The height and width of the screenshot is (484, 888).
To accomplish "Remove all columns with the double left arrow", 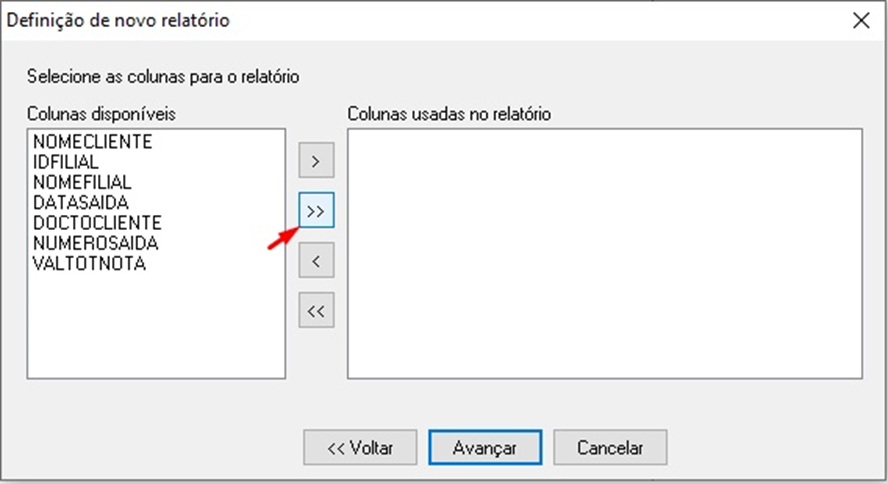I will pos(316,311).
